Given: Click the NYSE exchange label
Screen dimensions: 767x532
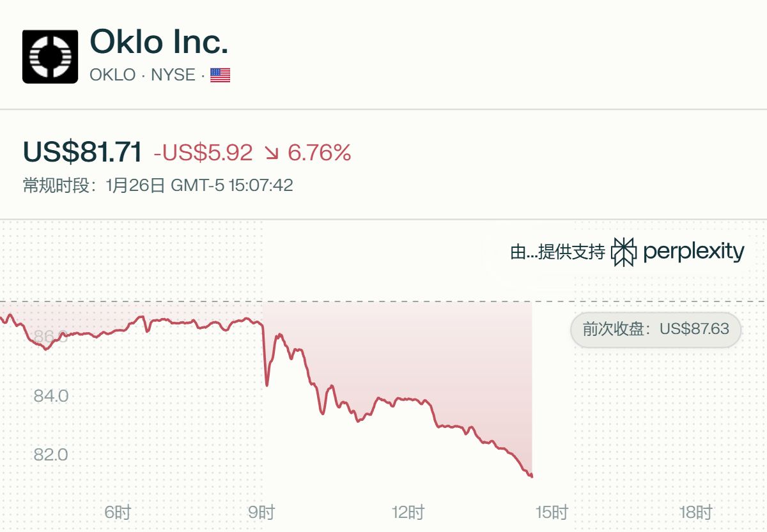Looking at the screenshot, I should point(173,75).
